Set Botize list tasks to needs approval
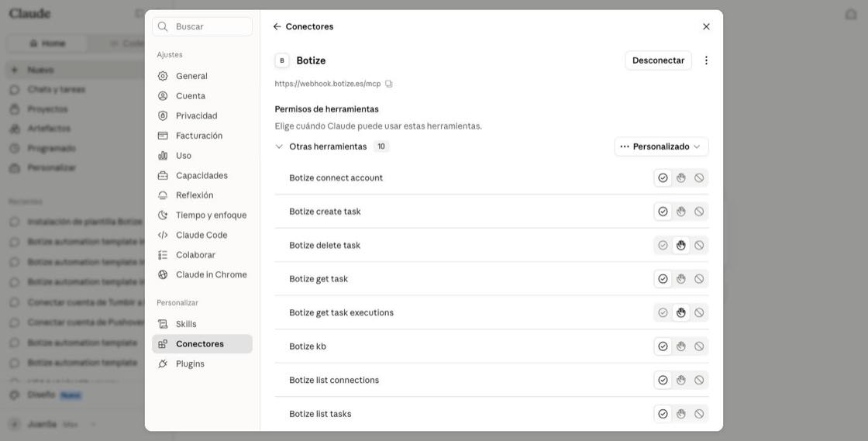Screen dimensions: 868x441 click(681, 415)
